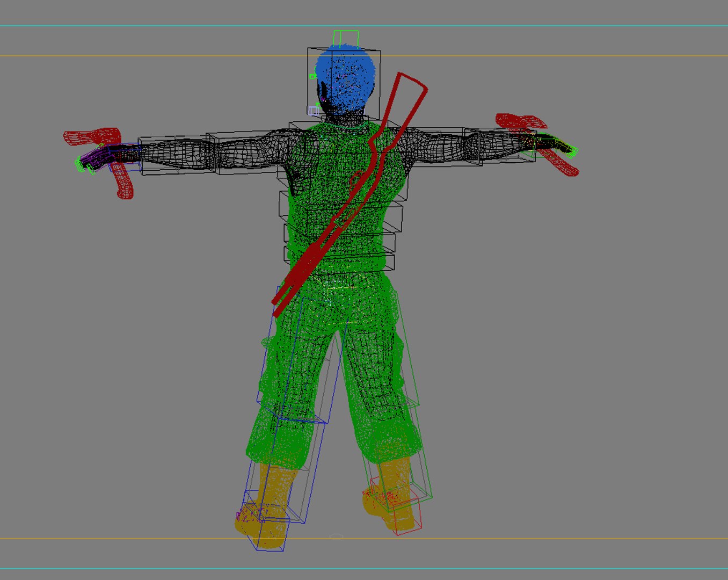
Task: Select the green box atop the head
Action: [x=346, y=39]
